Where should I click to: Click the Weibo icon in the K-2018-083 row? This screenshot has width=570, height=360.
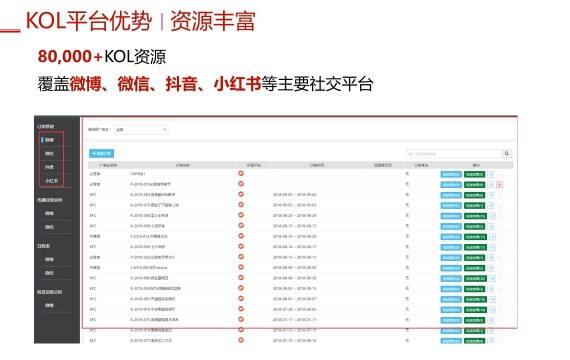point(241,194)
